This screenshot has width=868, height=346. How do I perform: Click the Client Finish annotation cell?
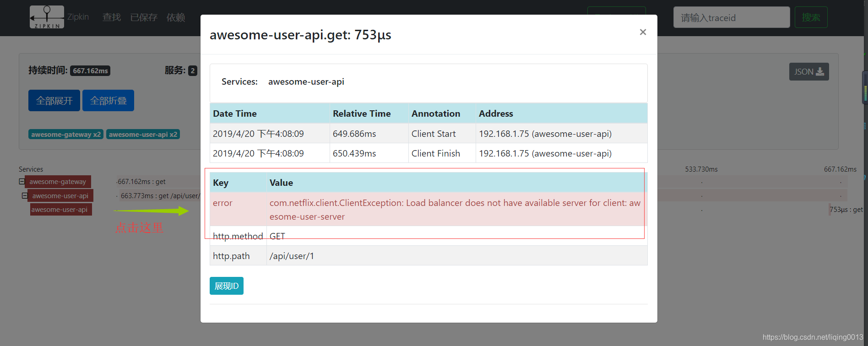[442, 153]
